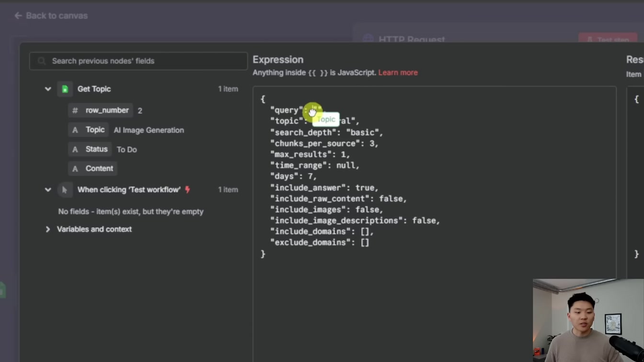Collapse the Get Topic node section
The width and height of the screenshot is (644, 362).
click(48, 89)
